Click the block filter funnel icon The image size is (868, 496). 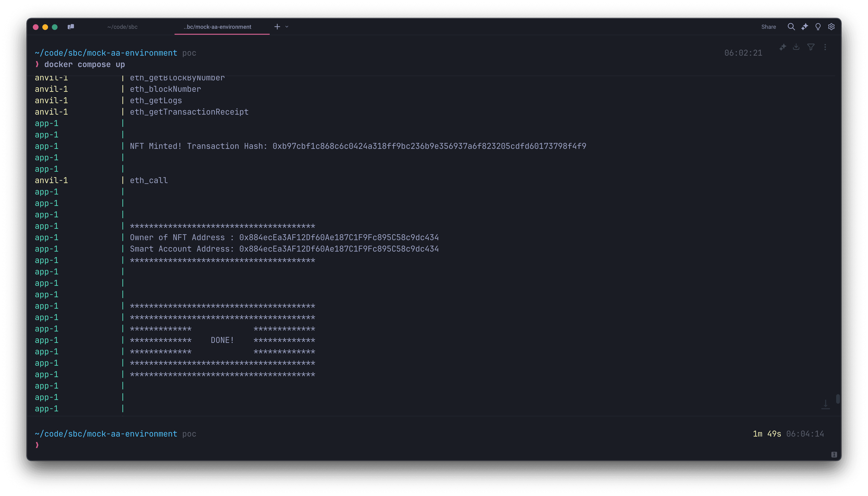click(x=811, y=47)
